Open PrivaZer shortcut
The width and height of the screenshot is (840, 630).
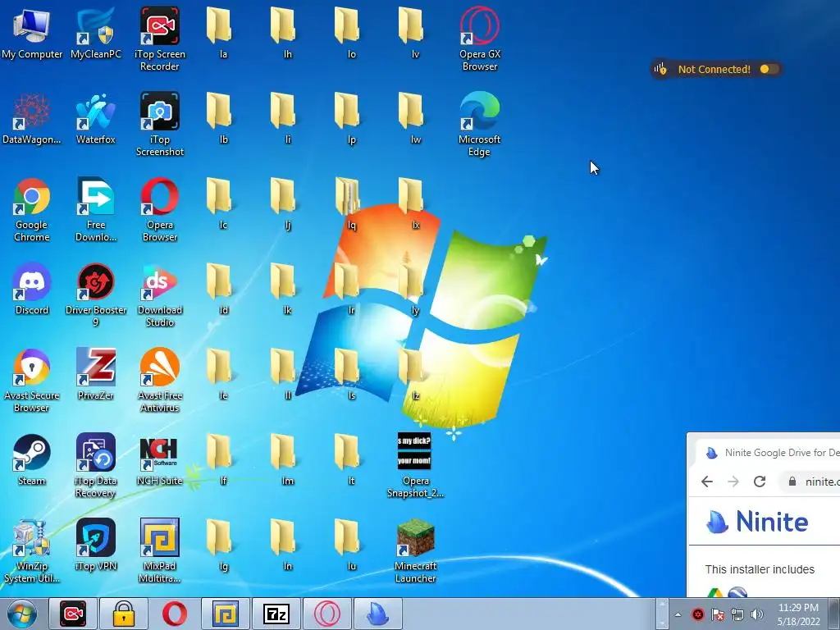point(96,374)
